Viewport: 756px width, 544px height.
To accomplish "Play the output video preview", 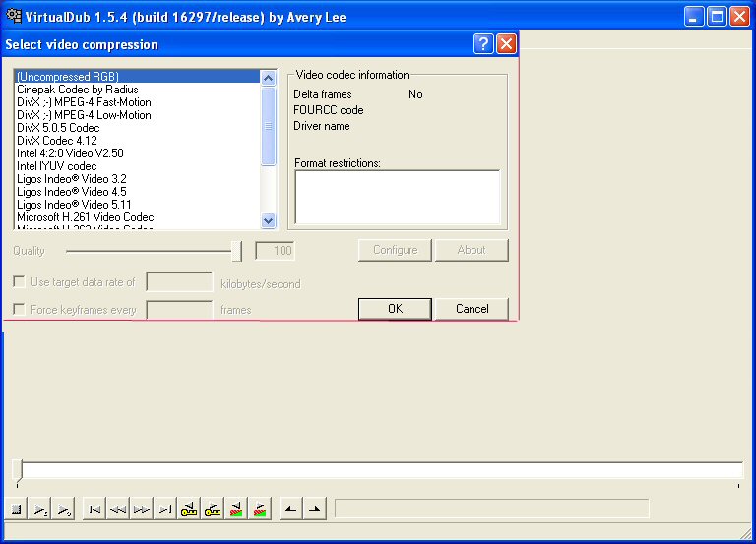I will (64, 509).
